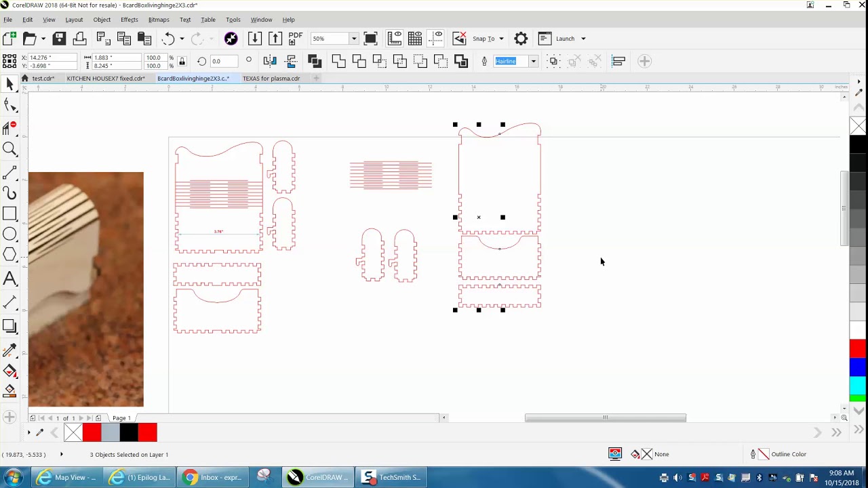Screen dimensions: 868x488
Task: Switch to TEXAS for plasma.cdr tab
Action: coord(271,79)
